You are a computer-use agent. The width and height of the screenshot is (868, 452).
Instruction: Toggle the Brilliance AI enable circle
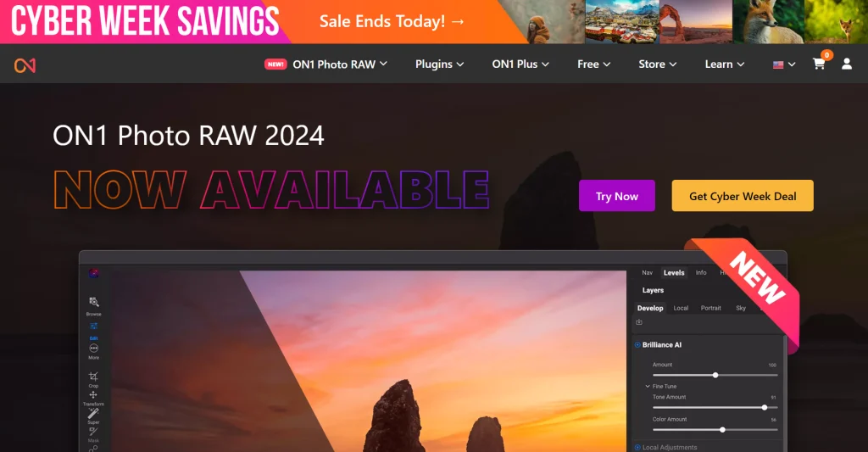(637, 344)
